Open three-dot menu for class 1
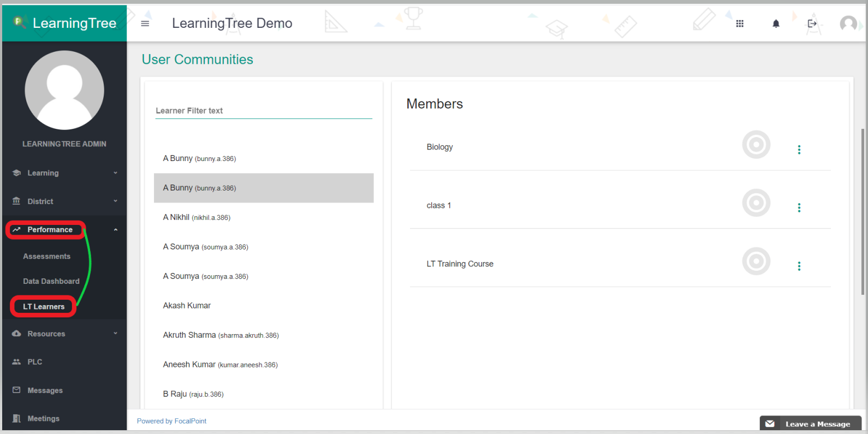The height and width of the screenshot is (434, 868). (x=799, y=207)
